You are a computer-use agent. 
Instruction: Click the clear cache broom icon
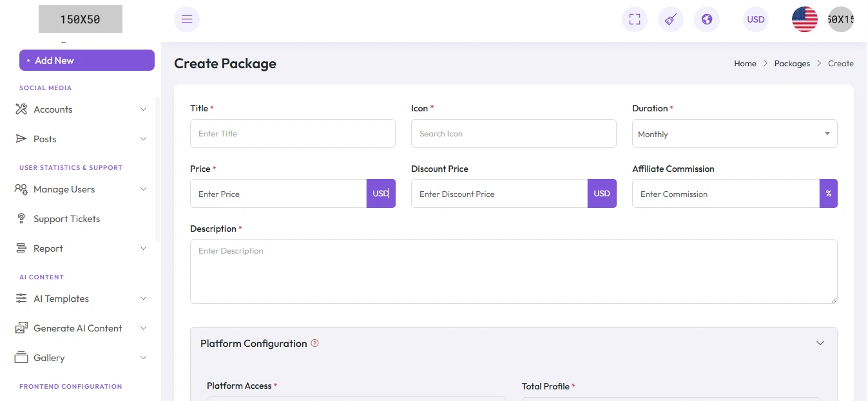coord(670,19)
